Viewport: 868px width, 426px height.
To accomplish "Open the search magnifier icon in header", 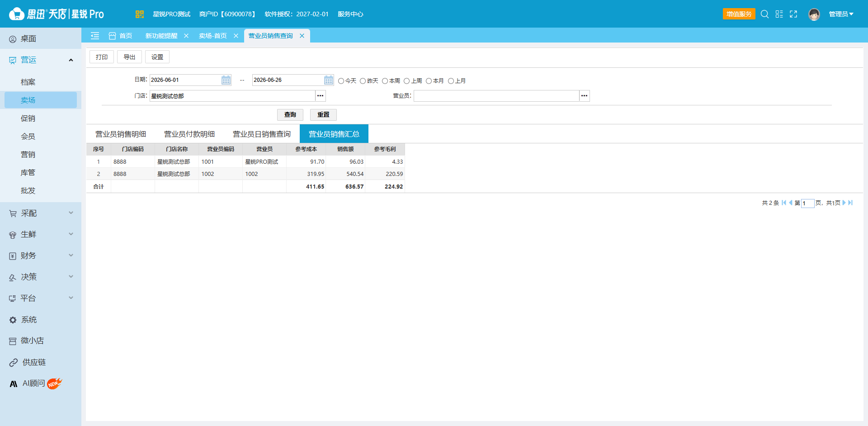I will click(764, 14).
